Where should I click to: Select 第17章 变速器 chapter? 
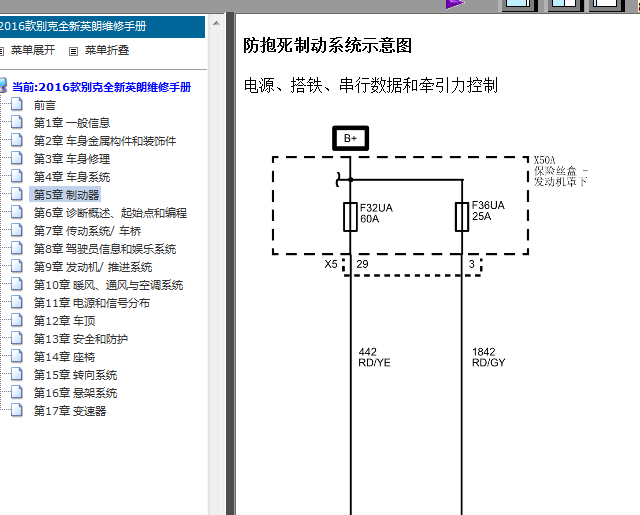click(x=70, y=411)
